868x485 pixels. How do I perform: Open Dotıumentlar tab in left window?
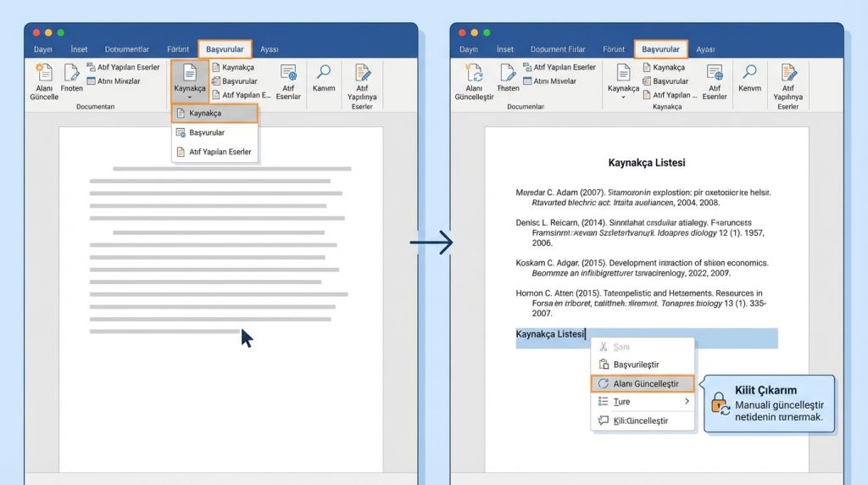tap(127, 49)
